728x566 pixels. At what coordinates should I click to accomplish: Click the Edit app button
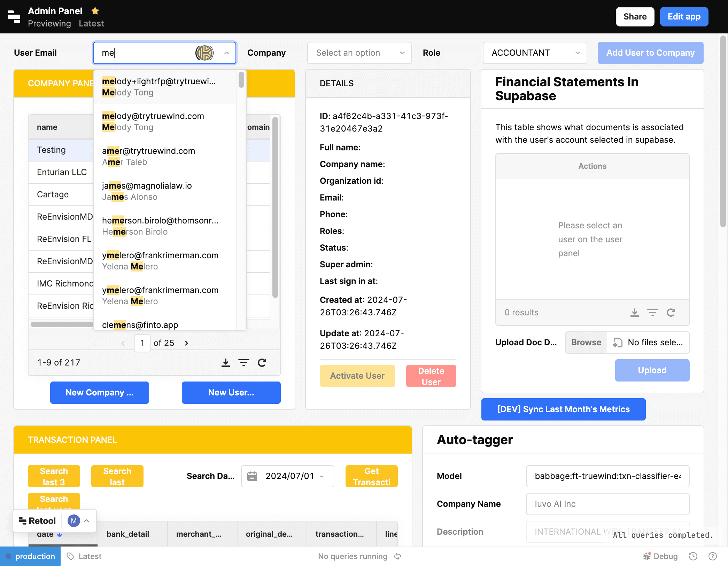684,16
